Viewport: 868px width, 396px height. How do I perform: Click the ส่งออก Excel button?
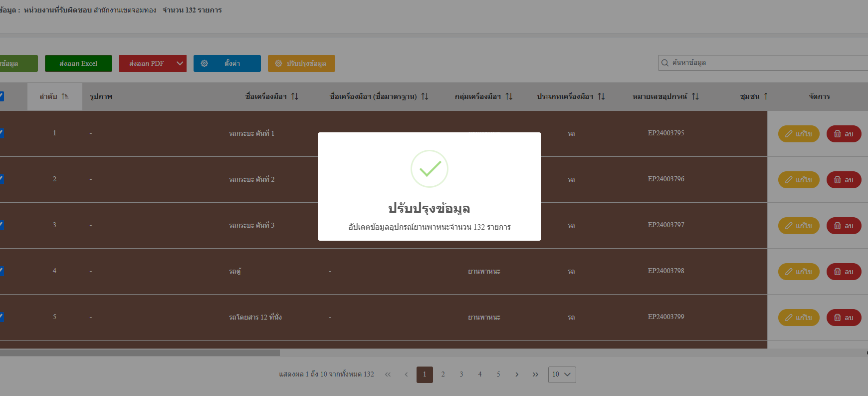pyautogui.click(x=78, y=63)
